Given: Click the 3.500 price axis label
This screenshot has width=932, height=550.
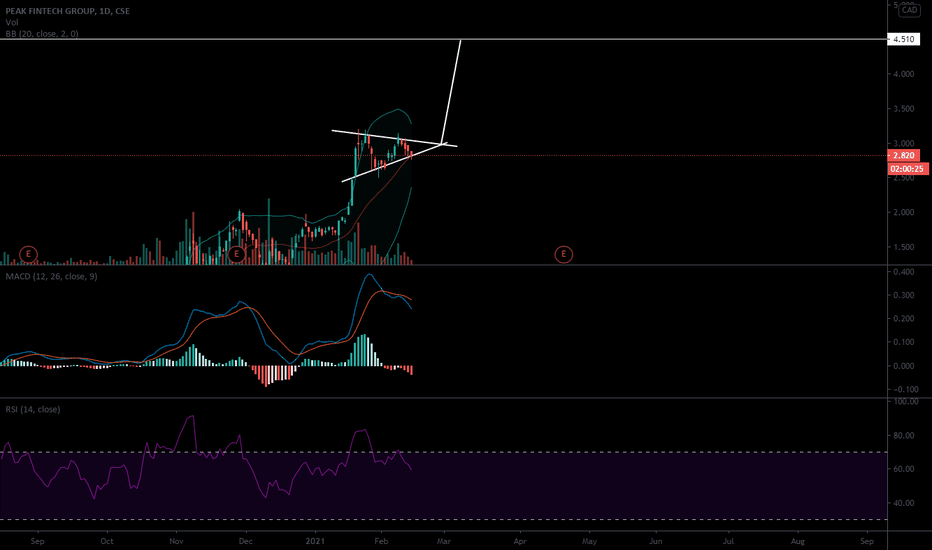Looking at the screenshot, I should click(903, 109).
